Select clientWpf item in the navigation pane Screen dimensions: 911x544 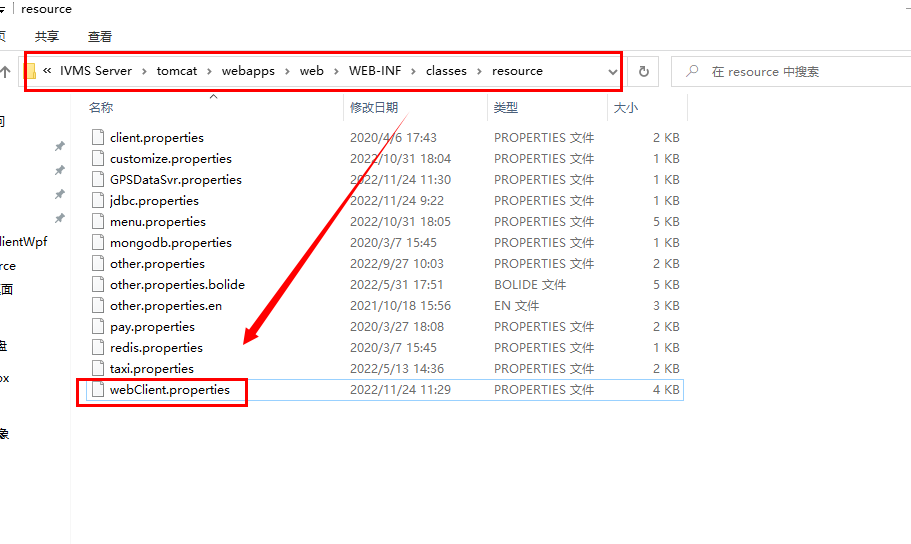(x=23, y=242)
